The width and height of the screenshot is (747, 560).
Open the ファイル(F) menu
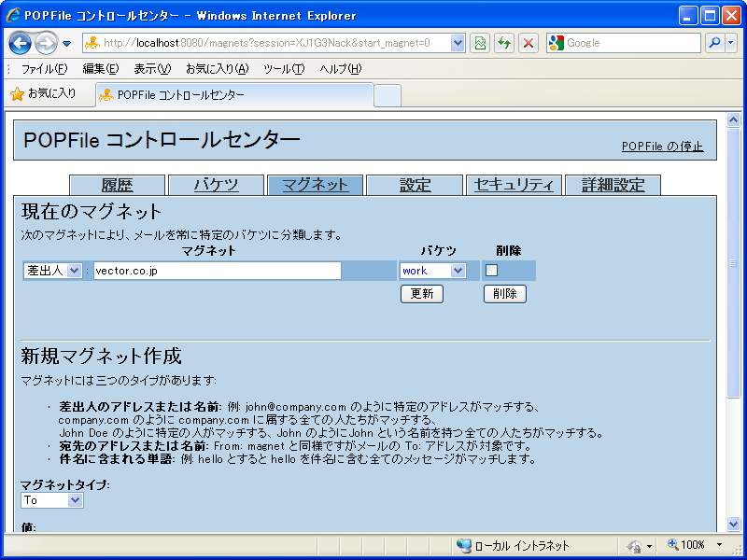44,69
